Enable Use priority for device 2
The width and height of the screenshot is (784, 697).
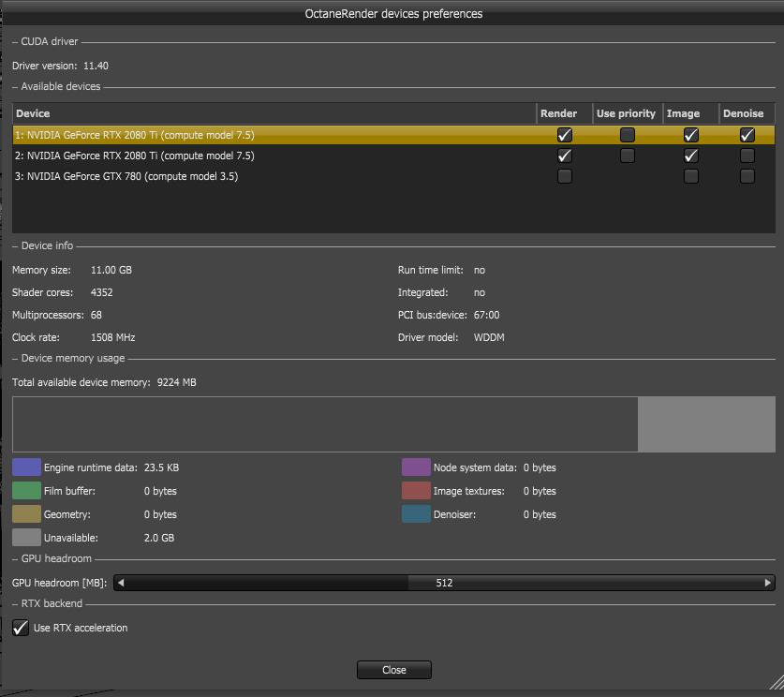point(627,156)
